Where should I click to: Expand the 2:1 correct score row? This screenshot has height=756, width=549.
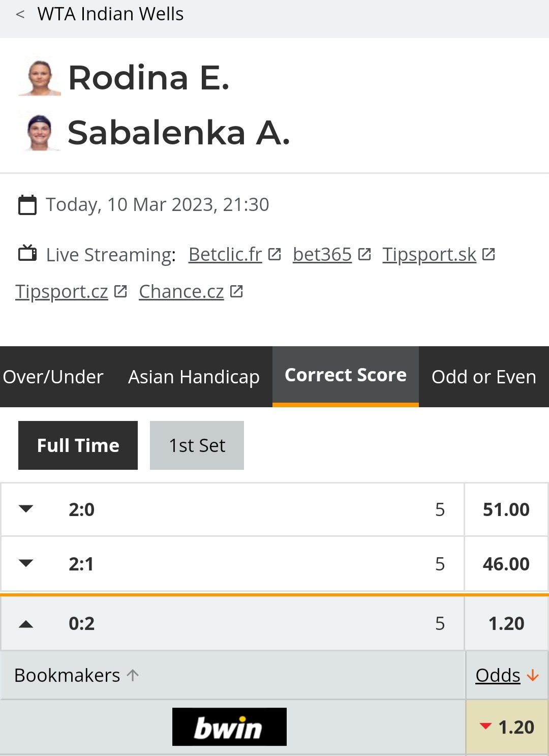point(232,564)
